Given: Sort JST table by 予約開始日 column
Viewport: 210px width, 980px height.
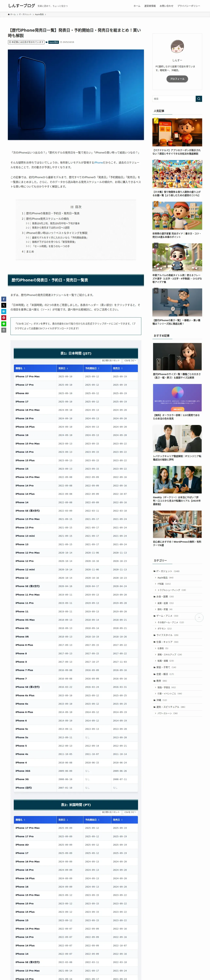Looking at the screenshot, I should [97, 368].
